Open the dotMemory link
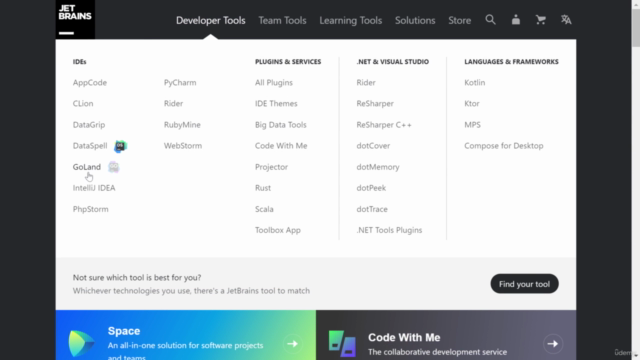 [x=378, y=167]
